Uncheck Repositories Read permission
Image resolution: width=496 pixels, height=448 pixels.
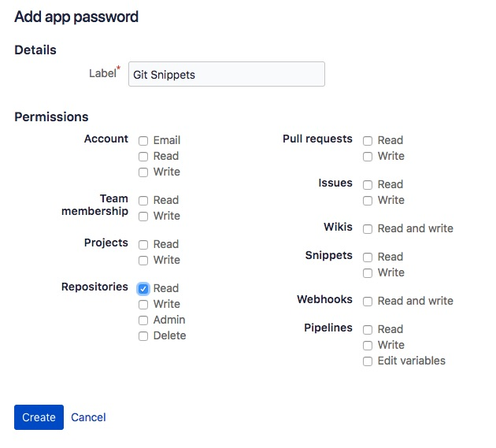pyautogui.click(x=143, y=289)
